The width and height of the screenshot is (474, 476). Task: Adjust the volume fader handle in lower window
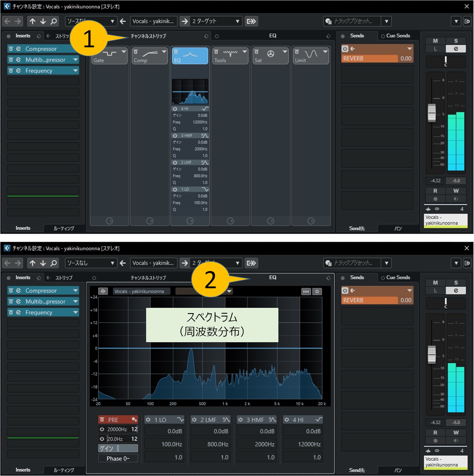pos(432,355)
